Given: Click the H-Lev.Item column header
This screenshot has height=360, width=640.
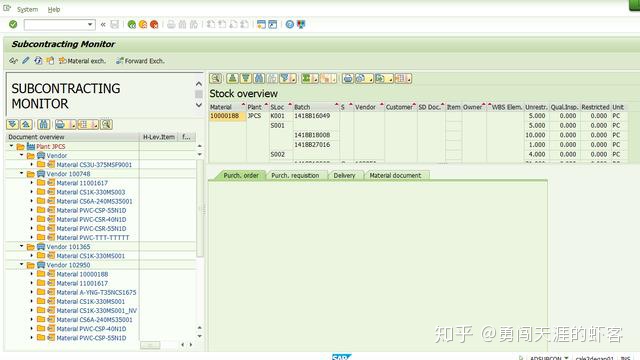Looking at the screenshot, I should (x=159, y=137).
